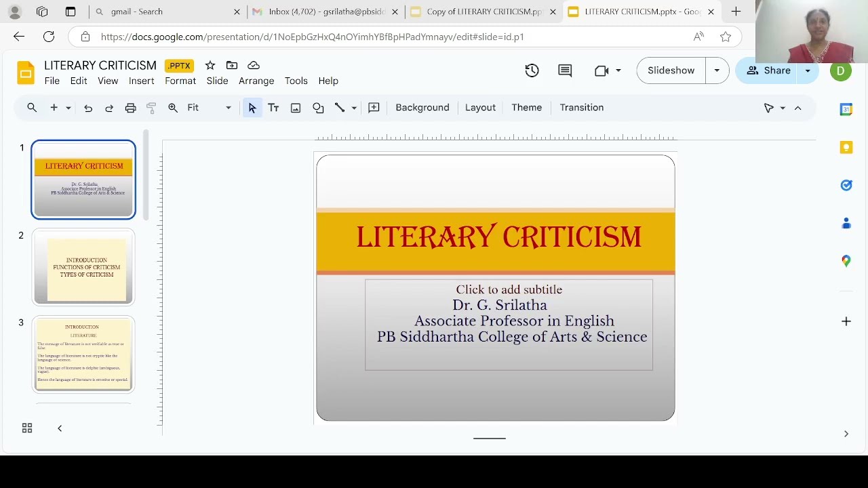Open the Arrange menu
Screen dimensions: 868x488
point(256,81)
